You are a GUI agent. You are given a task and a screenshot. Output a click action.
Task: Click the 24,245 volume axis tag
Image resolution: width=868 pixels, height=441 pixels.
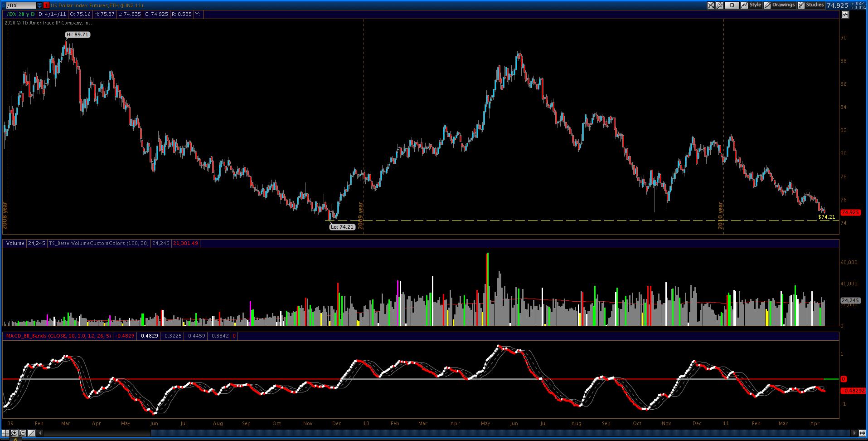(x=850, y=300)
